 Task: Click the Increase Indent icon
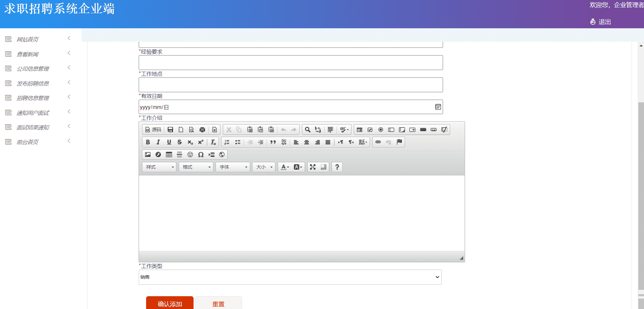pyautogui.click(x=261, y=142)
